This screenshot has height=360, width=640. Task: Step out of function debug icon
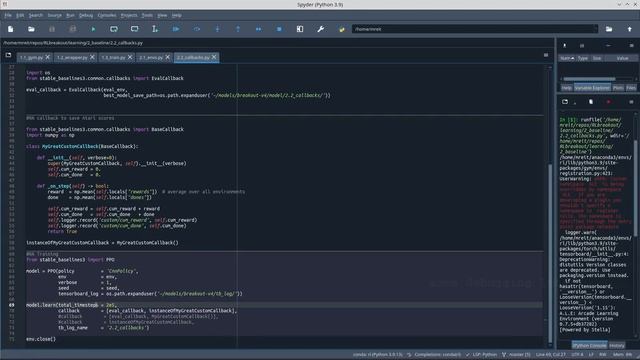(x=238, y=29)
